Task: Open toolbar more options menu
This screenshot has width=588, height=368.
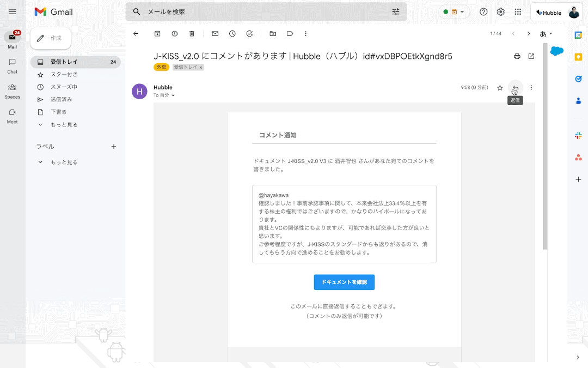Action: [x=305, y=34]
